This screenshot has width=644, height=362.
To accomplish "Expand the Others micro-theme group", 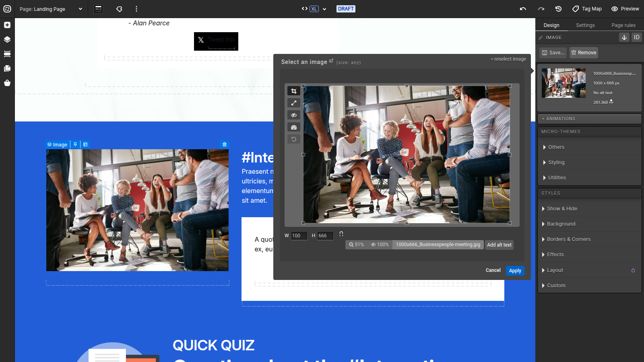I will pos(589,147).
